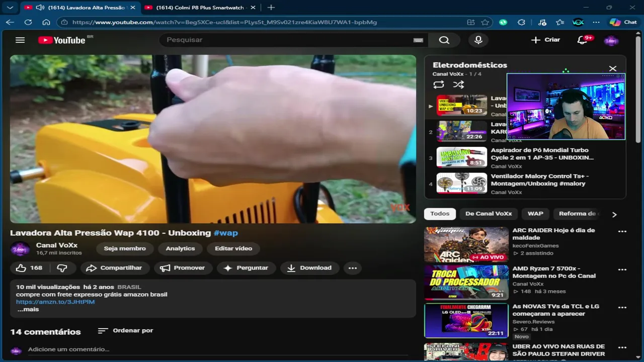Viewport: 644px width, 362px height.
Task: Open options menu for AMD Ryzen 7 video
Action: point(622,270)
